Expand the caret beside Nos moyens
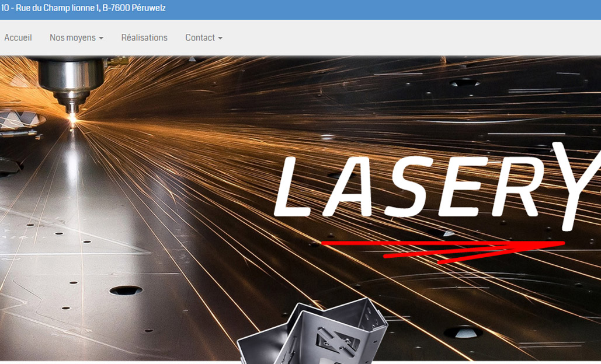 [x=101, y=38]
